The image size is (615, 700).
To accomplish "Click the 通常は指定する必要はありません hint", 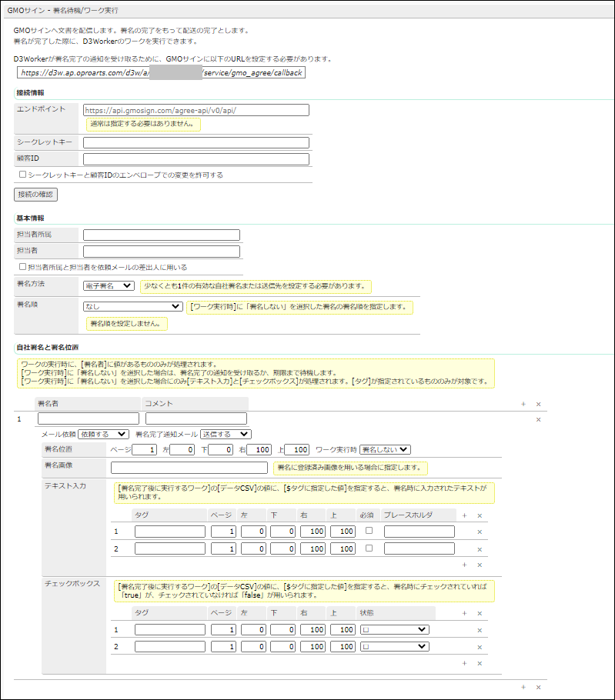I will coord(143,124).
